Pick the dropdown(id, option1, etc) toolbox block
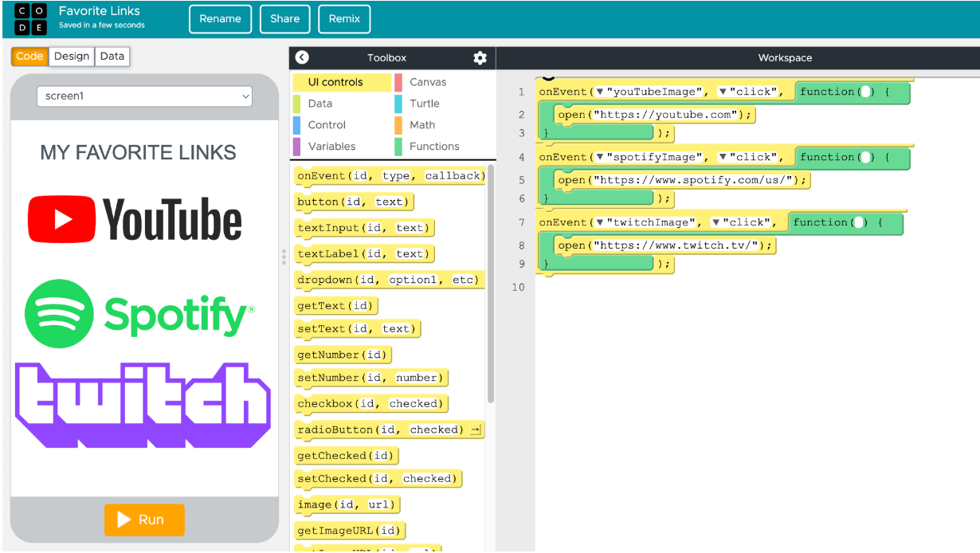Viewport: 980px width, 553px height. (x=390, y=280)
